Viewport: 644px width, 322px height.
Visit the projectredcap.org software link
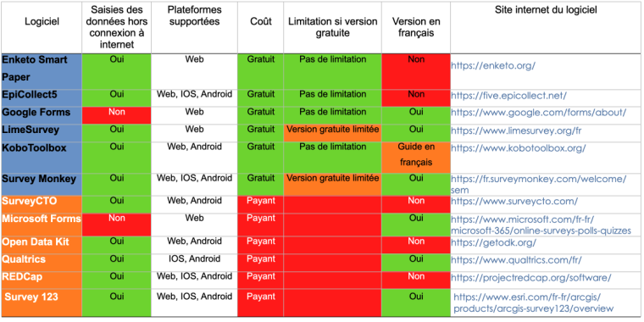(x=531, y=278)
